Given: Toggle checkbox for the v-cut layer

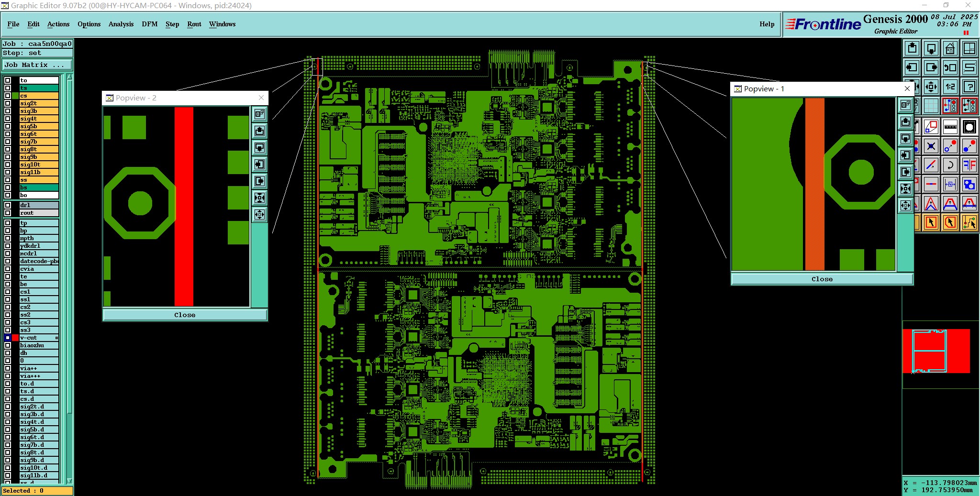Looking at the screenshot, I should pyautogui.click(x=8, y=338).
